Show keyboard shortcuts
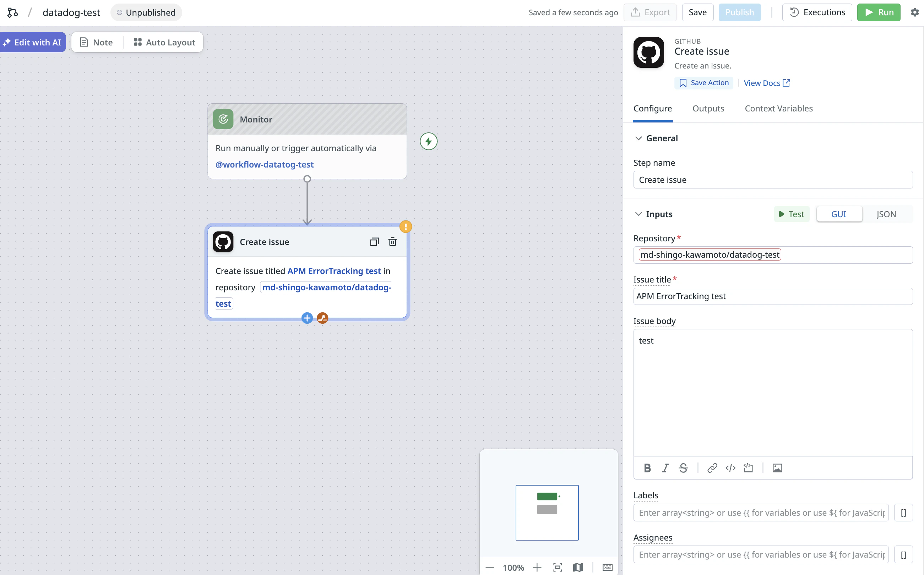 point(608,568)
